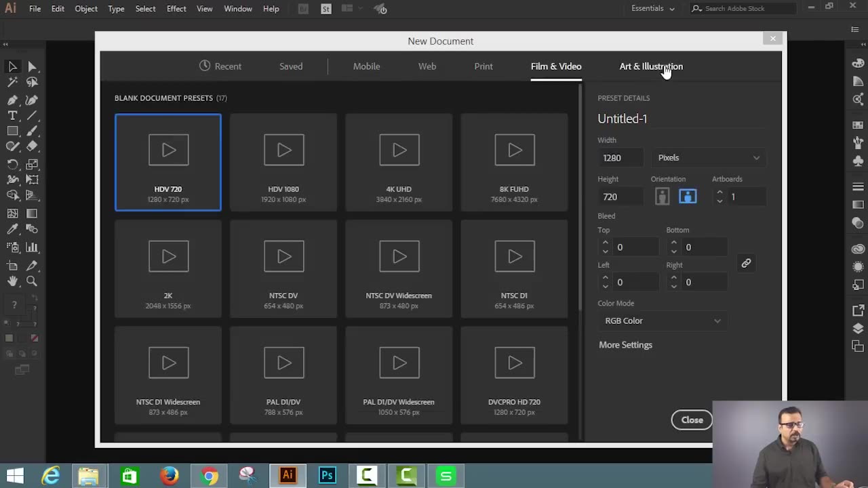Open the Libraries Creative Cloud icon
The image size is (868, 488).
point(858,249)
